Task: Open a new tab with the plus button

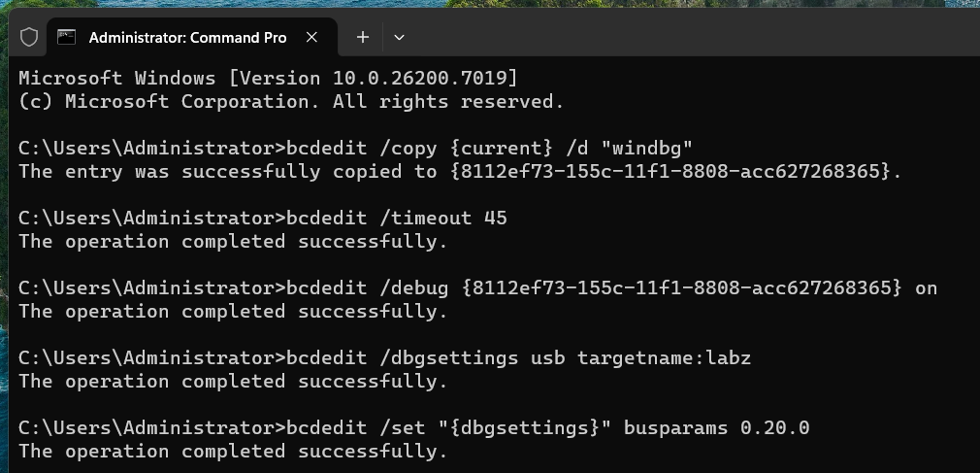Action: (363, 37)
